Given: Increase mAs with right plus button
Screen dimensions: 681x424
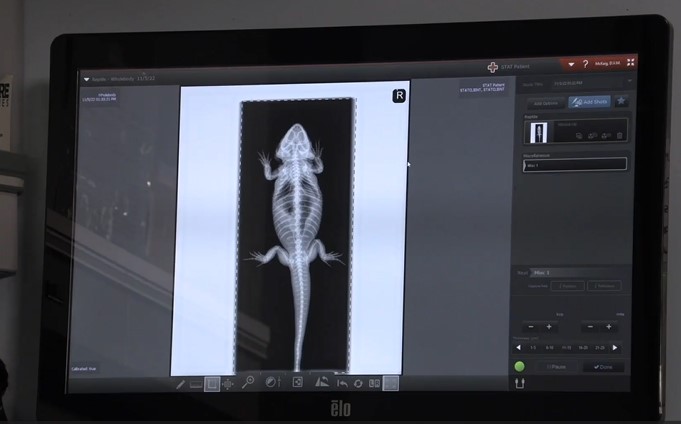Looking at the screenshot, I should [x=608, y=327].
